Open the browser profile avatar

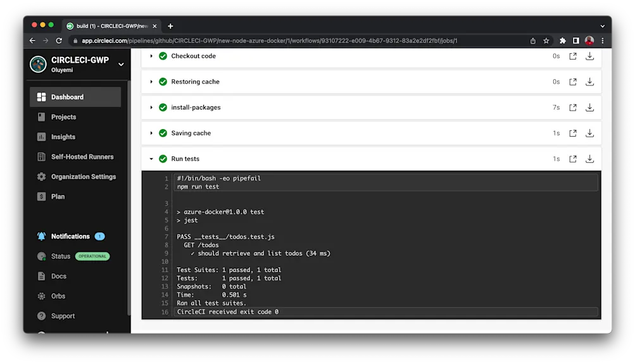point(589,41)
